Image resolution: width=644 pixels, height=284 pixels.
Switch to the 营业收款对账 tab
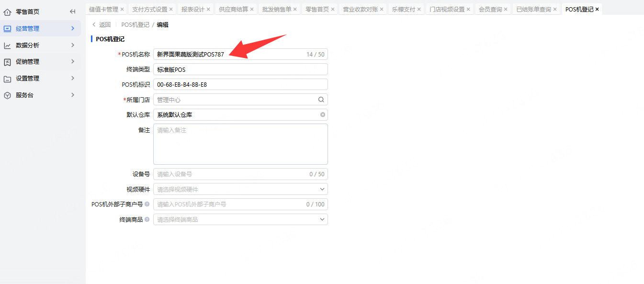coord(361,9)
